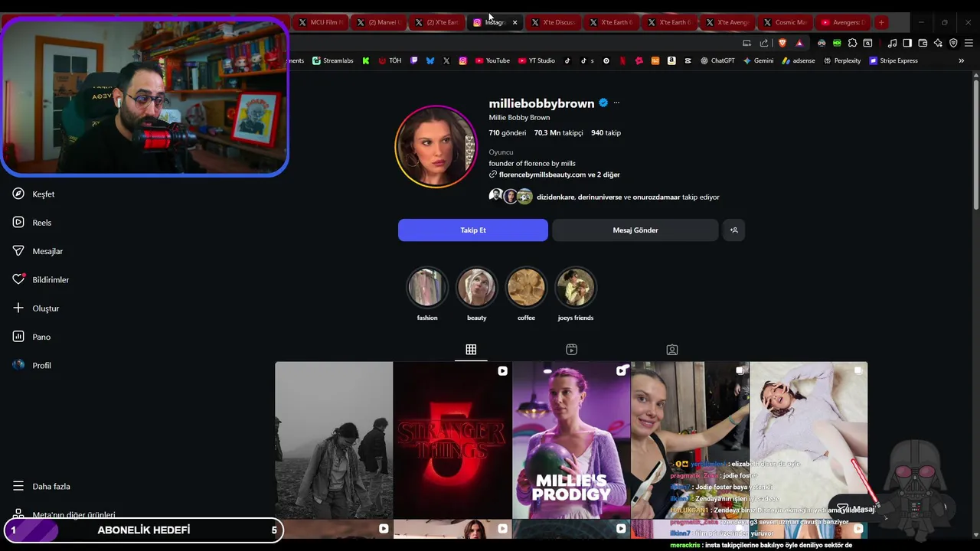Open the Instagram bookmark icon

462,60
